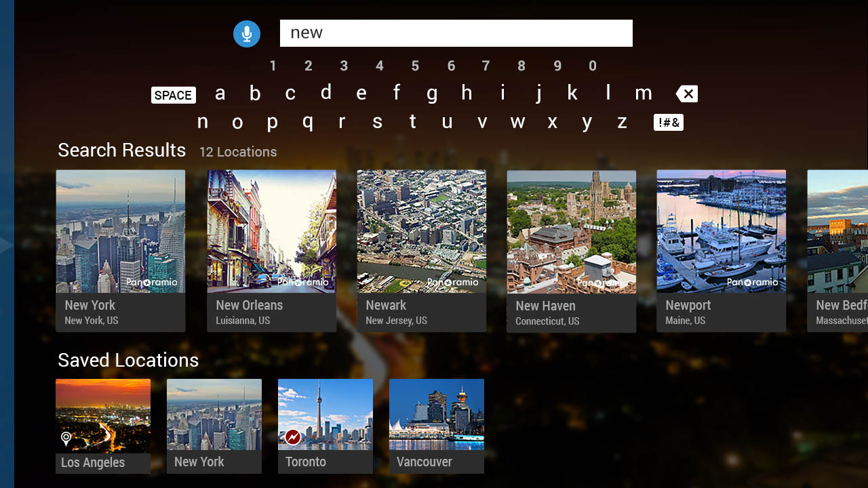Open the Newport, Maine result card

722,251
